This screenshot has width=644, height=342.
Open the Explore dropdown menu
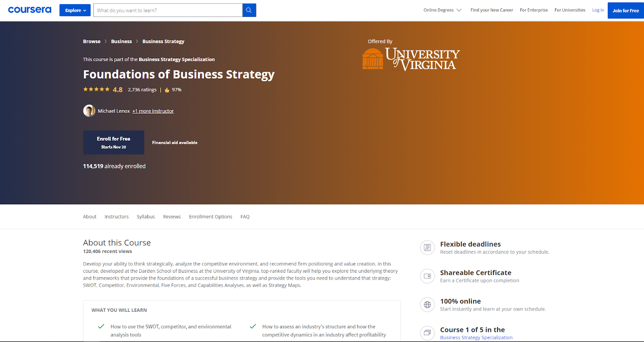tap(75, 10)
